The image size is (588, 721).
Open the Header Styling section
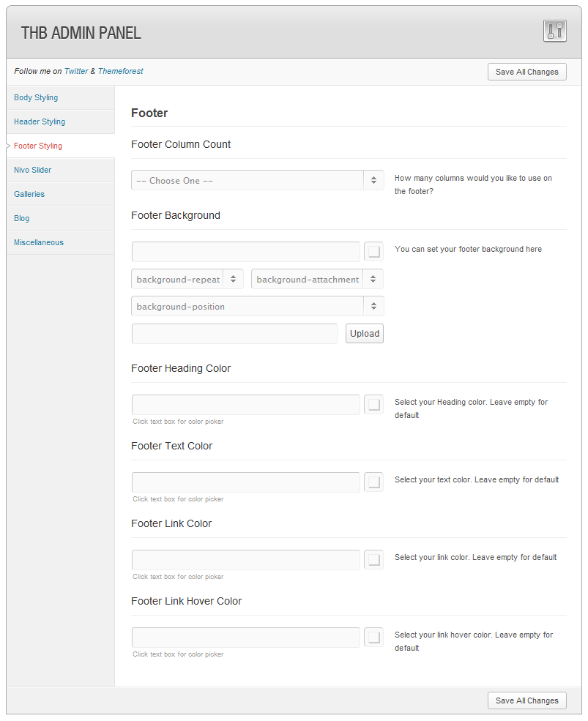[x=40, y=122]
